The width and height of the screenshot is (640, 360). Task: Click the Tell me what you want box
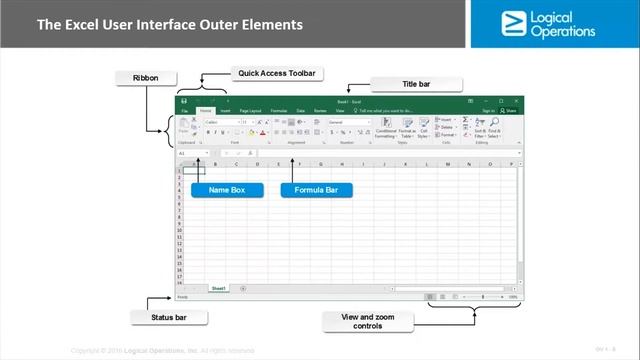(x=383, y=111)
